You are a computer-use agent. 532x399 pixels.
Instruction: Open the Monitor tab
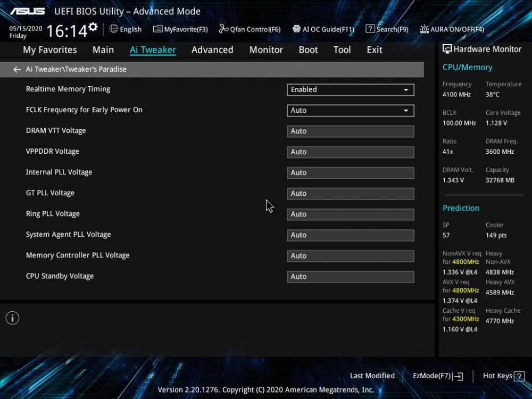[x=266, y=50]
